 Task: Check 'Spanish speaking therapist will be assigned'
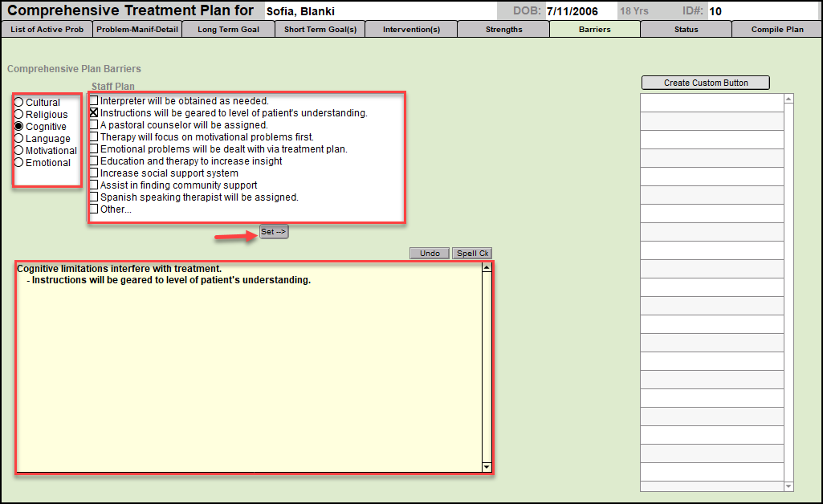(x=94, y=197)
